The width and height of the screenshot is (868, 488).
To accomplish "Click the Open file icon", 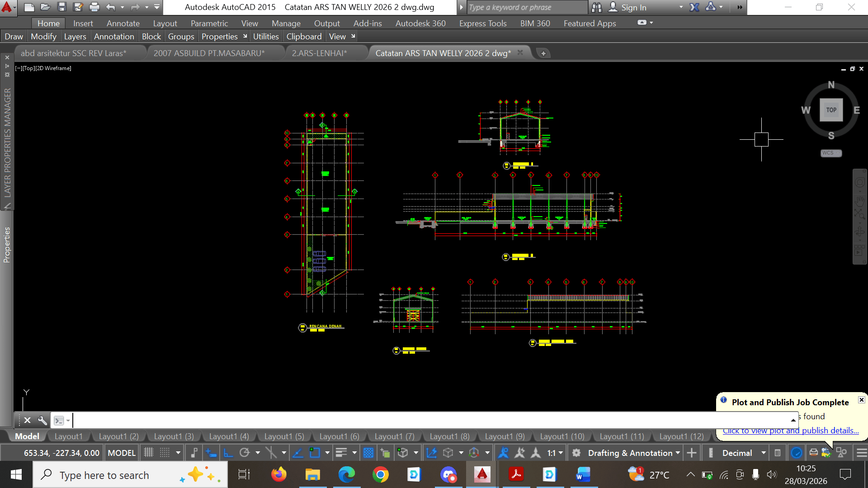I will point(45,7).
